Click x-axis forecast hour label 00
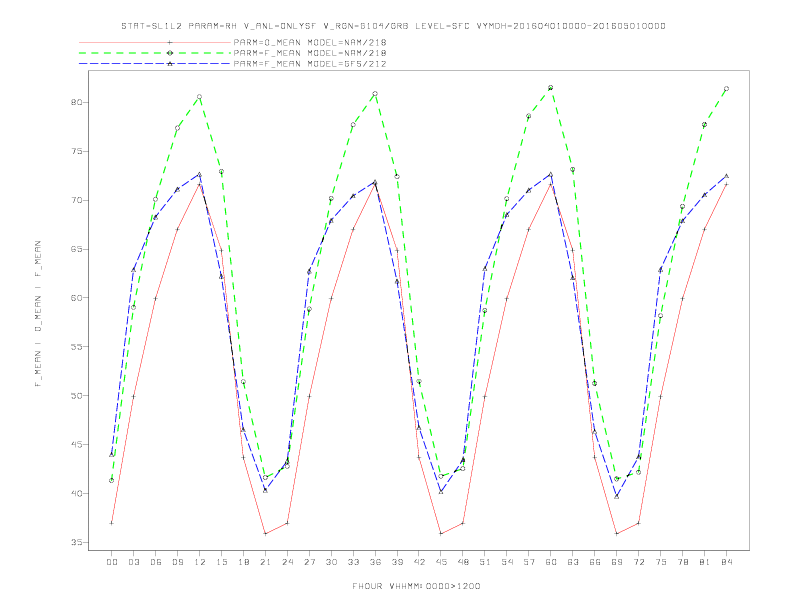The width and height of the screenshot is (792, 612). pyautogui.click(x=112, y=562)
